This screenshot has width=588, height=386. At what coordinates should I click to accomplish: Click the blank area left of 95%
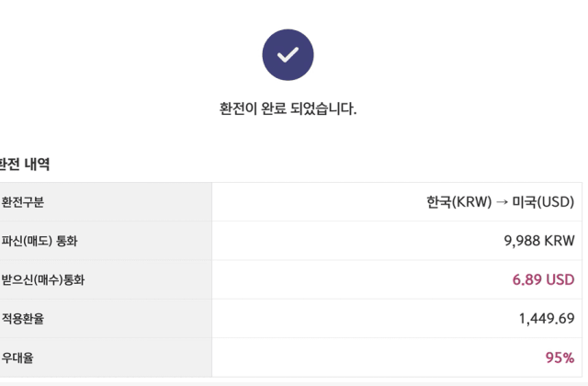click(x=377, y=358)
